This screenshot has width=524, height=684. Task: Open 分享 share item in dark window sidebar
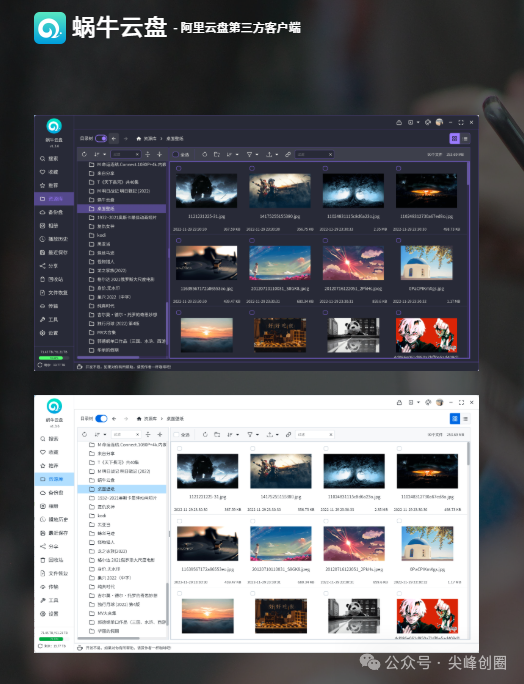pyautogui.click(x=49, y=266)
